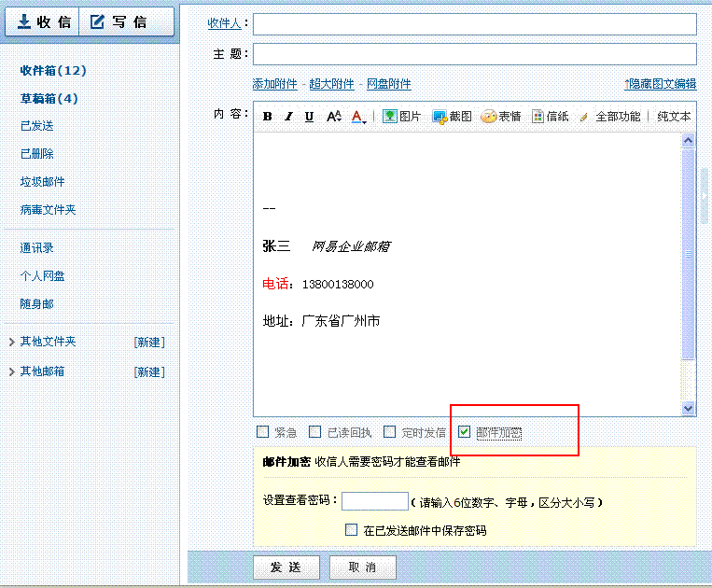Focus the 主题 subject input field
712x588 pixels.
point(475,54)
